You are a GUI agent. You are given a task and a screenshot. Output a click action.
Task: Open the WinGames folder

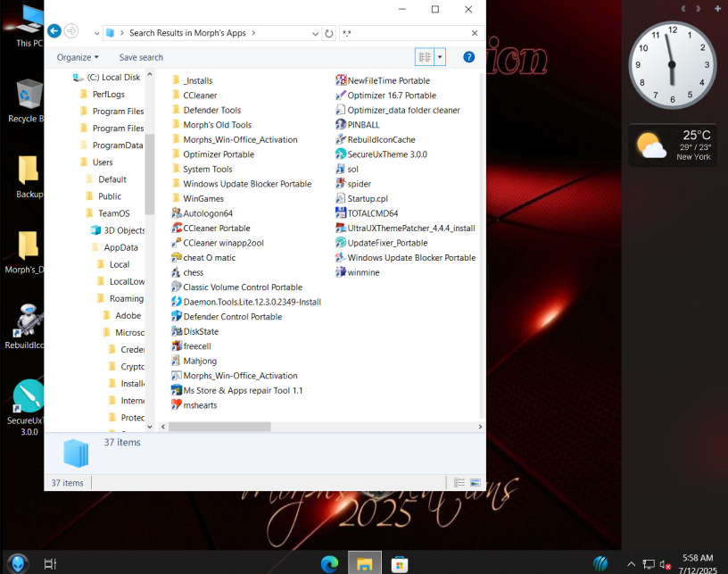[198, 198]
